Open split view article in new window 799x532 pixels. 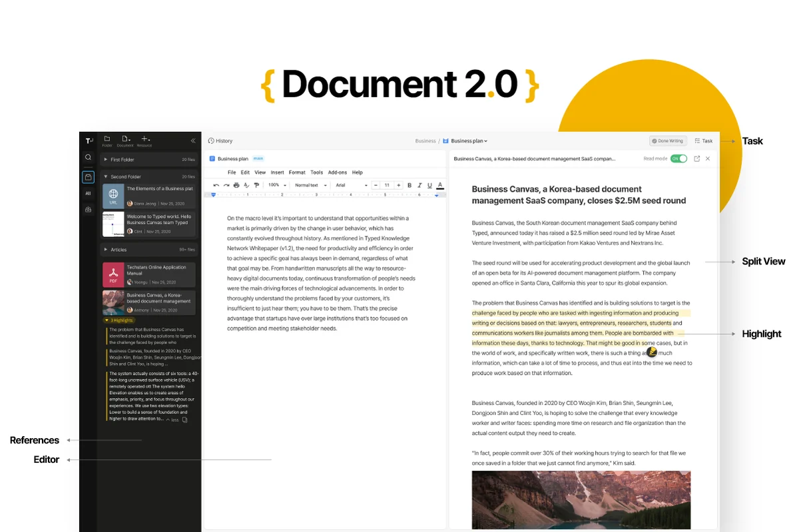click(x=696, y=158)
